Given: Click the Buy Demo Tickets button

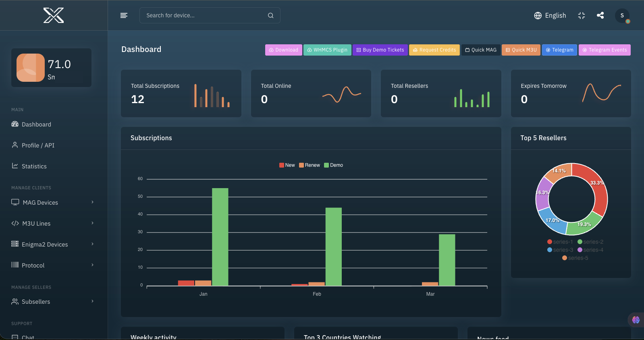Looking at the screenshot, I should click(x=380, y=50).
